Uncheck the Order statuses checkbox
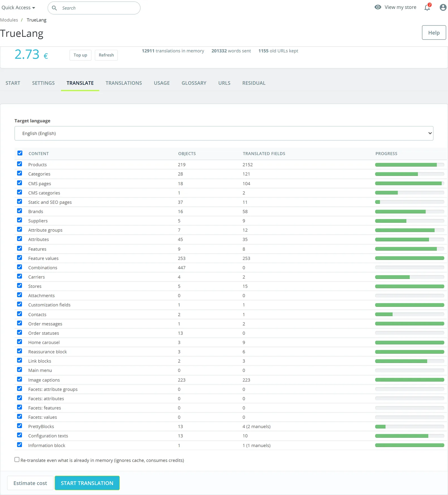Viewport: 448px width, 495px height. pos(20,332)
